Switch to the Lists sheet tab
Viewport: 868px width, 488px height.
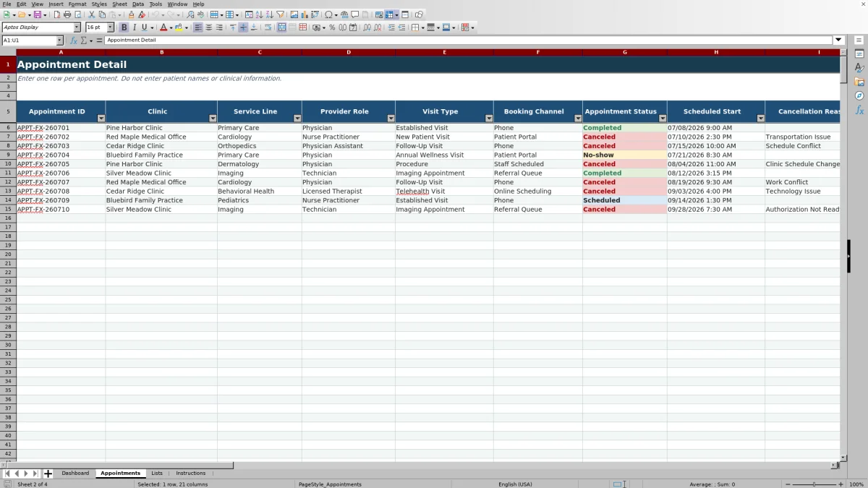point(157,474)
